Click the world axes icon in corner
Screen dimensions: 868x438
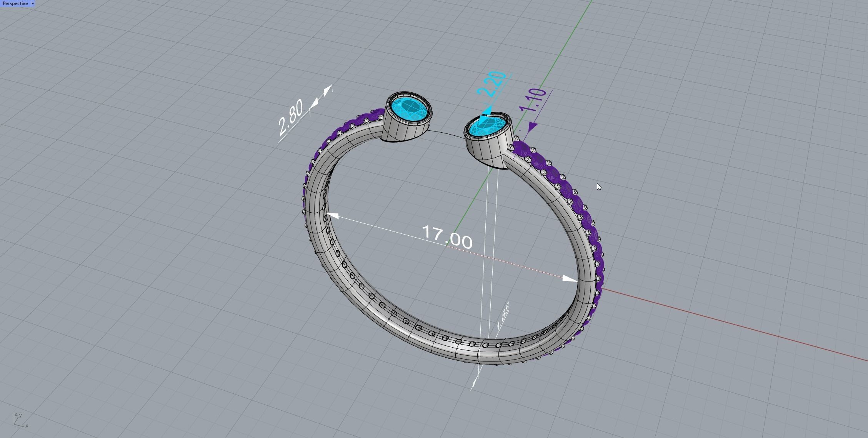(x=21, y=420)
